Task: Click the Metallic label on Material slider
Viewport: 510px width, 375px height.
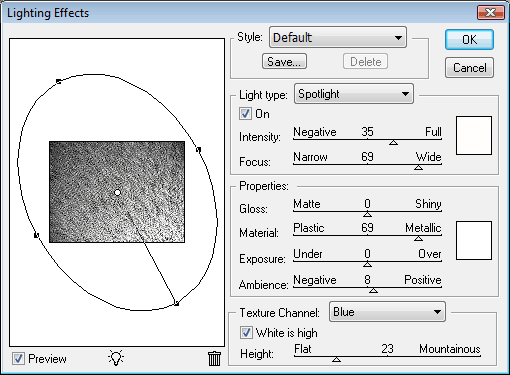Action: point(423,228)
